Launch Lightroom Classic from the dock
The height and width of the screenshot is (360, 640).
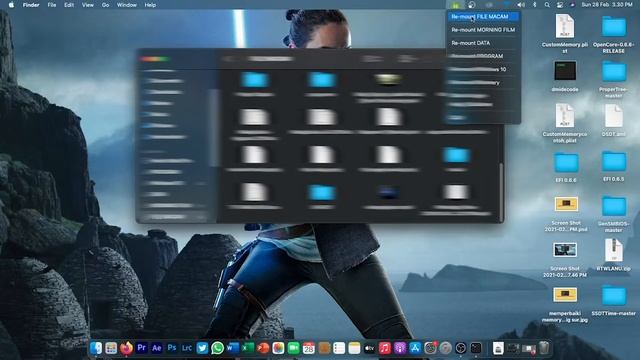pyautogui.click(x=187, y=348)
